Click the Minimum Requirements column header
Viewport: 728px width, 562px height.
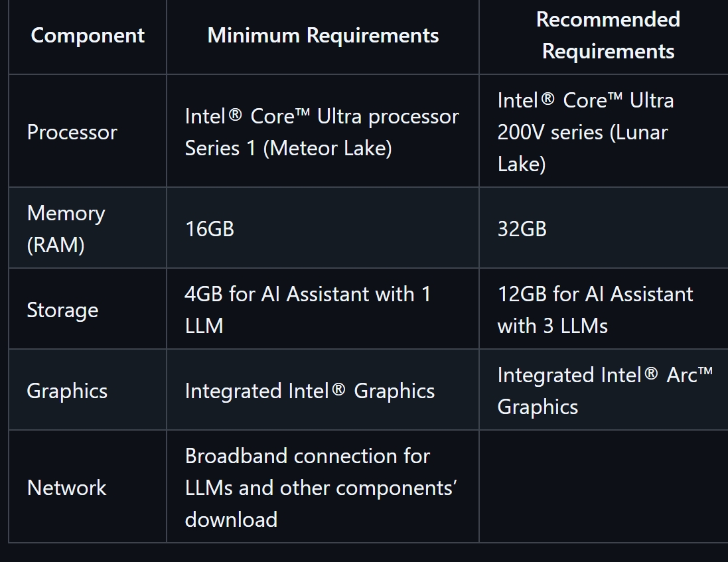[323, 36]
